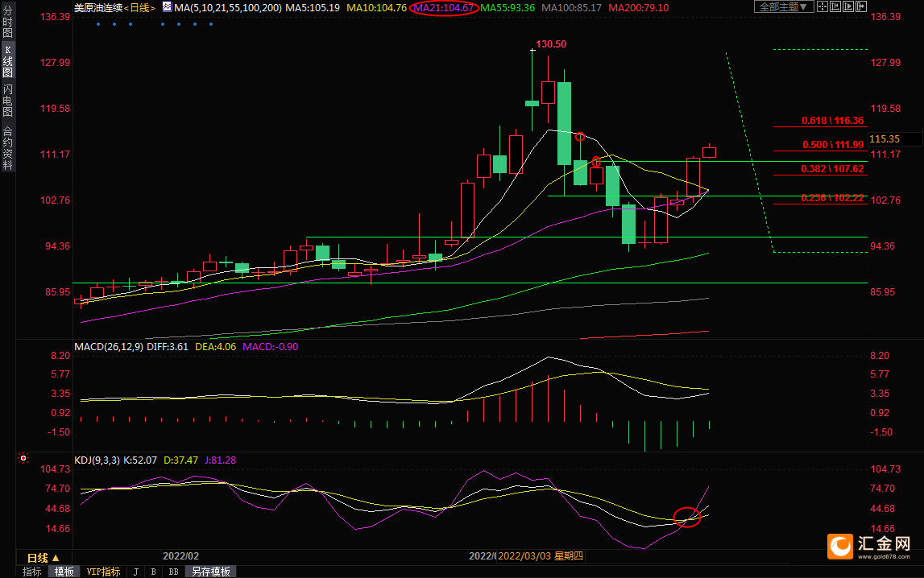Click the latest candlestick near 111.17
Viewport: 924px width, 578px height.
coord(709,152)
